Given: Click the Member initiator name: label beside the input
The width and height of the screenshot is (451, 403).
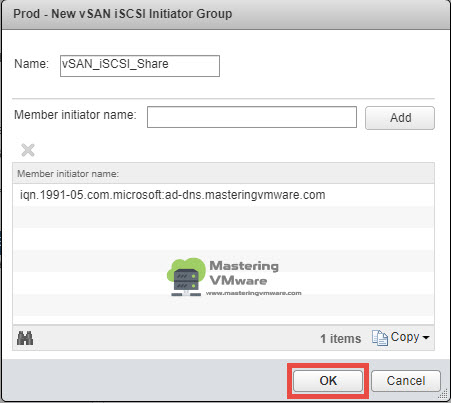Looking at the screenshot, I should pyautogui.click(x=75, y=115).
